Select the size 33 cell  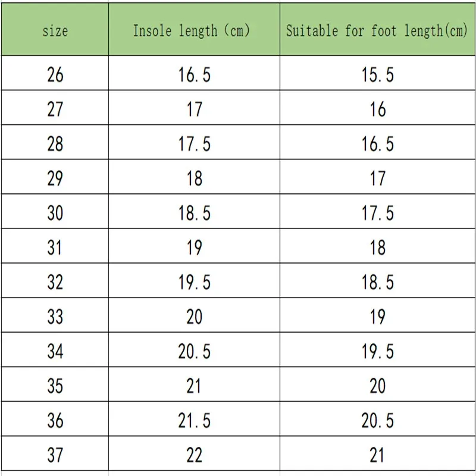pos(55,315)
